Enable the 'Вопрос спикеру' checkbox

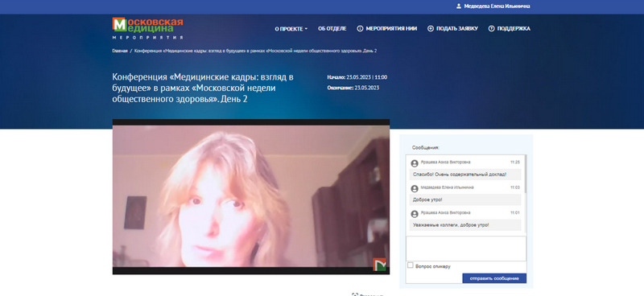click(410, 265)
